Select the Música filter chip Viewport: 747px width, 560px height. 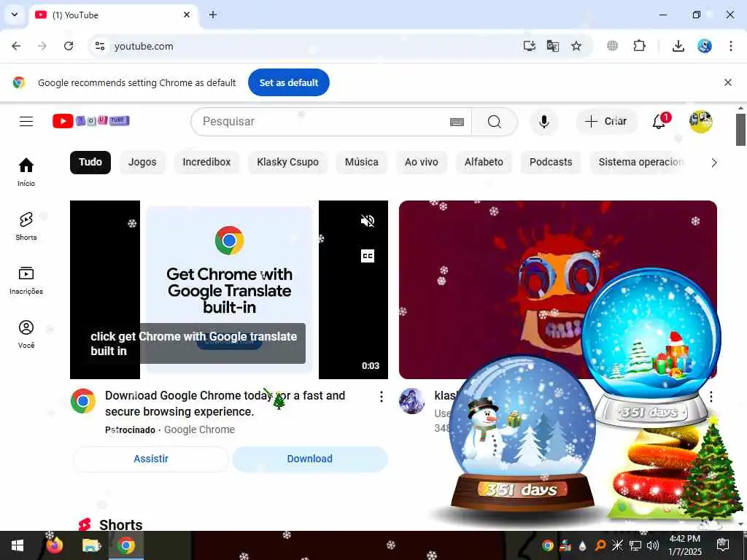pos(362,163)
